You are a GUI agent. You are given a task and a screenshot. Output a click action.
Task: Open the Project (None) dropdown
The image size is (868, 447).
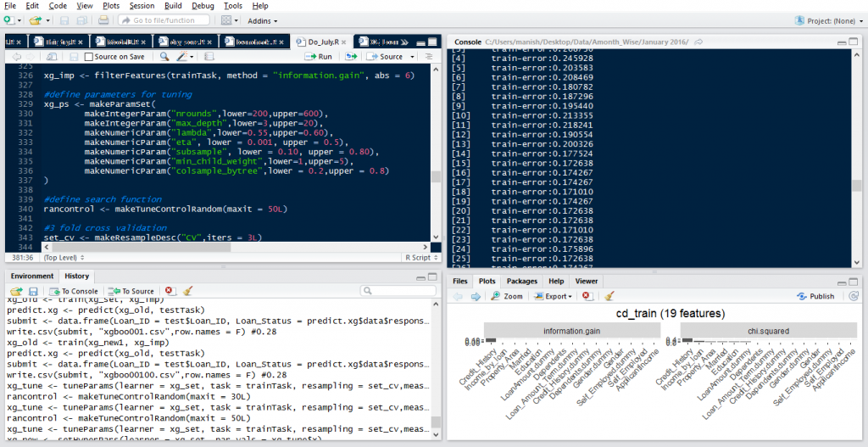(x=827, y=20)
